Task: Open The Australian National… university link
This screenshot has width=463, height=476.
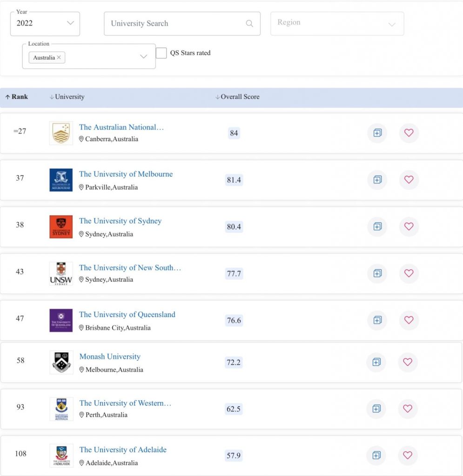Action: click(x=121, y=127)
